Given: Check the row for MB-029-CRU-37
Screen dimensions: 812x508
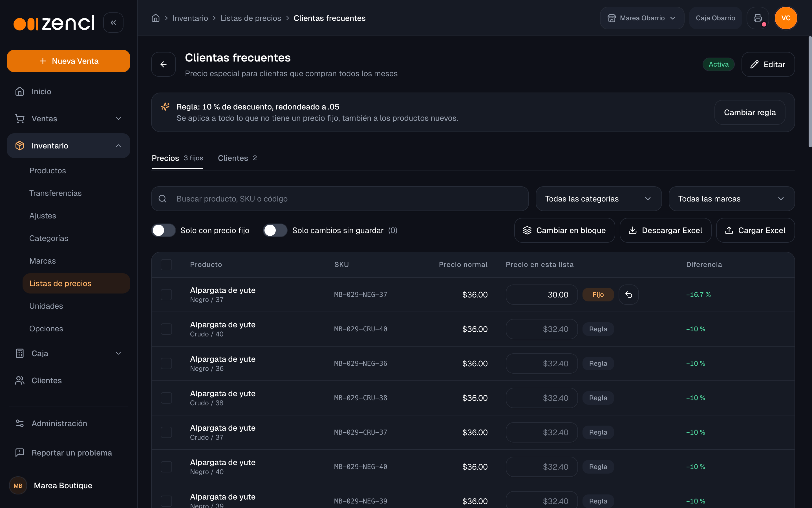Looking at the screenshot, I should [166, 432].
